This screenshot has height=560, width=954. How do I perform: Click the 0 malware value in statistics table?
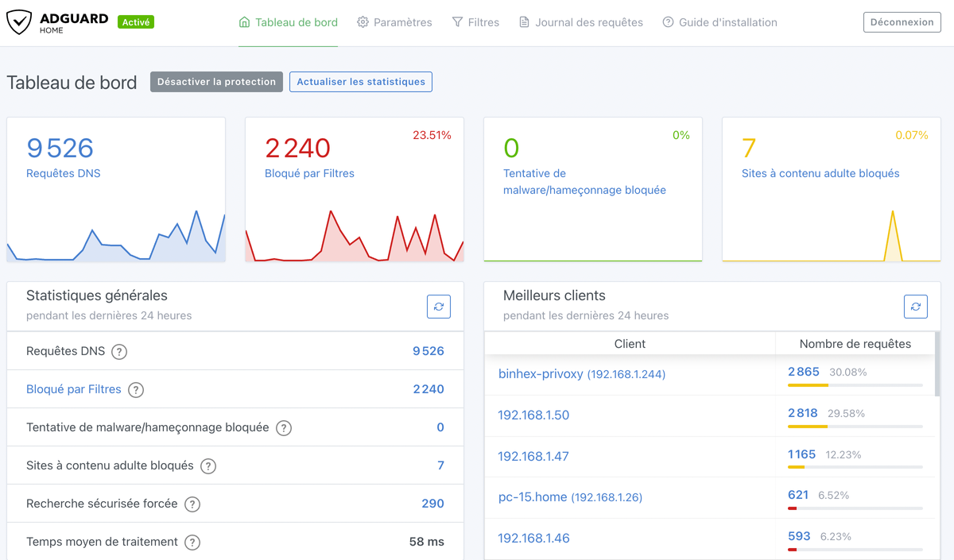point(440,427)
